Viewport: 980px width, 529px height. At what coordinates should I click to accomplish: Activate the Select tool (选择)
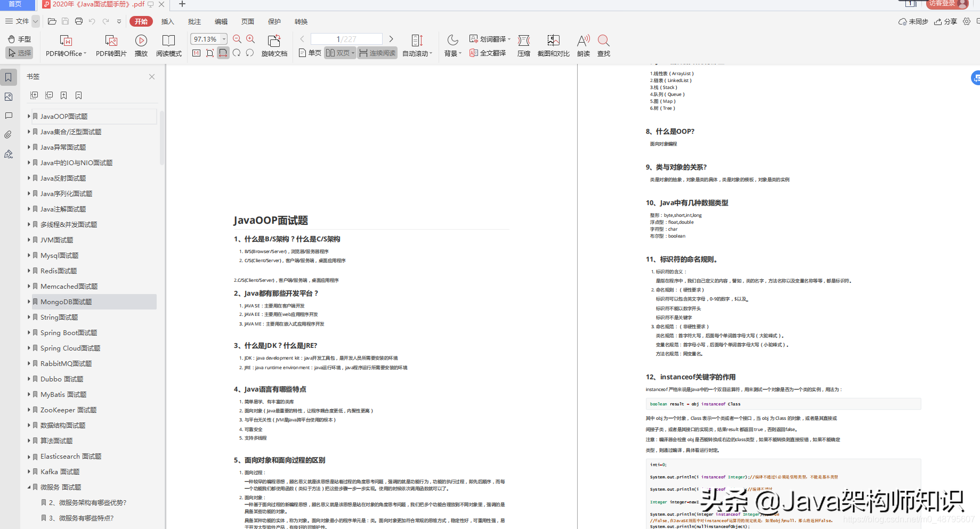point(19,53)
